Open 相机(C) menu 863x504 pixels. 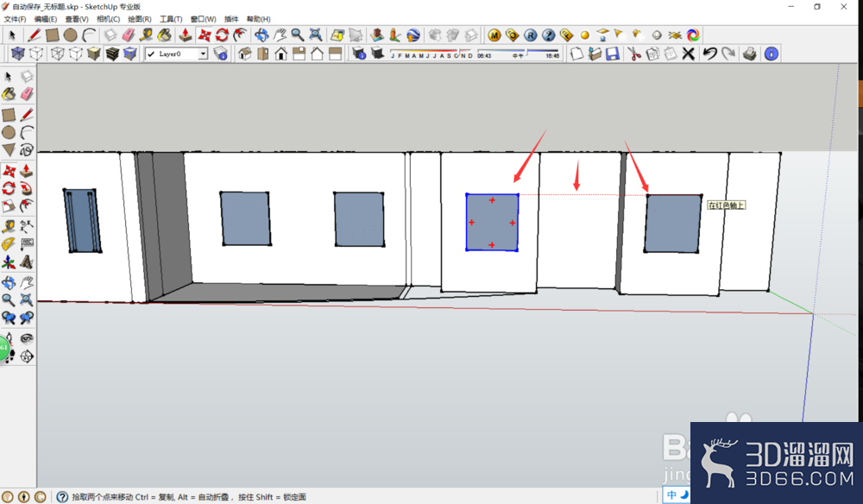(x=108, y=19)
